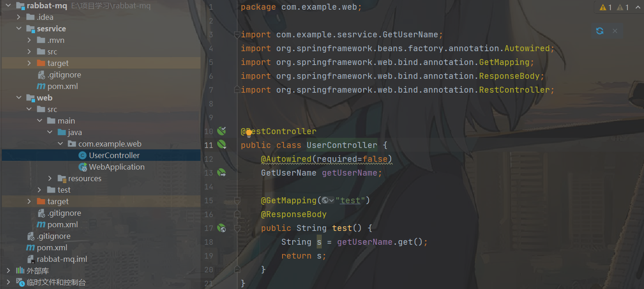The width and height of the screenshot is (644, 289).
Task: Expand the 临时文件和控制台 node arrow
Action: coord(9,282)
